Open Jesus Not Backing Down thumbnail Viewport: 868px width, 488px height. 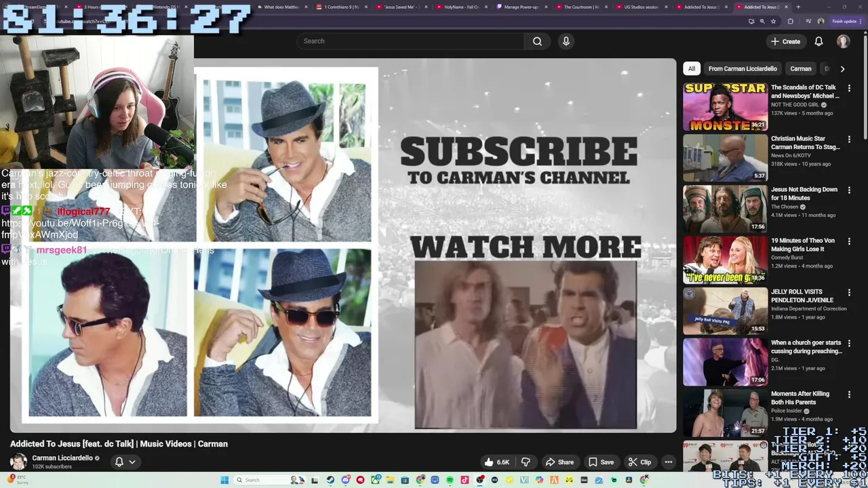coord(725,209)
